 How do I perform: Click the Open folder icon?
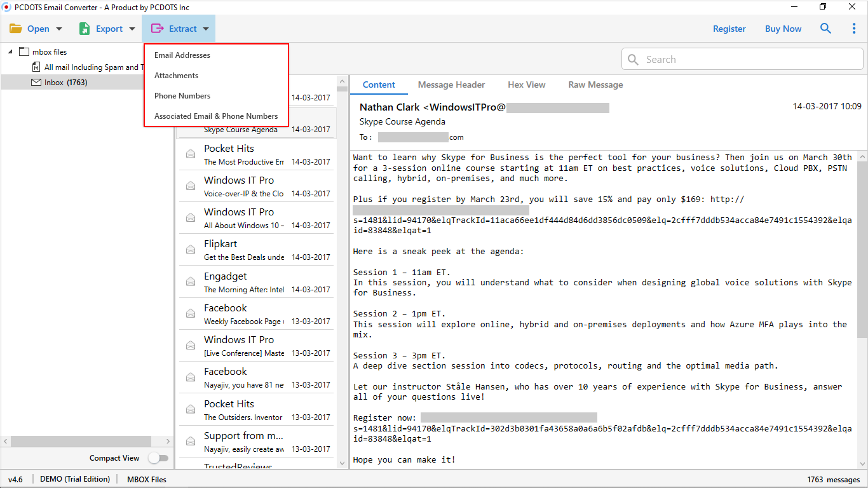pyautogui.click(x=16, y=29)
